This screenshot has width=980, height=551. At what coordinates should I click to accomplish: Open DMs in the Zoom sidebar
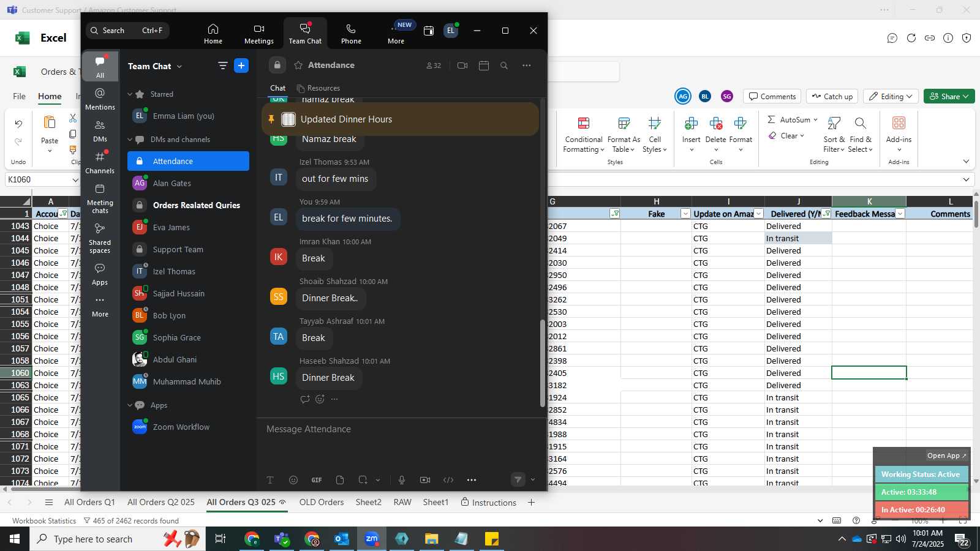coord(100,131)
